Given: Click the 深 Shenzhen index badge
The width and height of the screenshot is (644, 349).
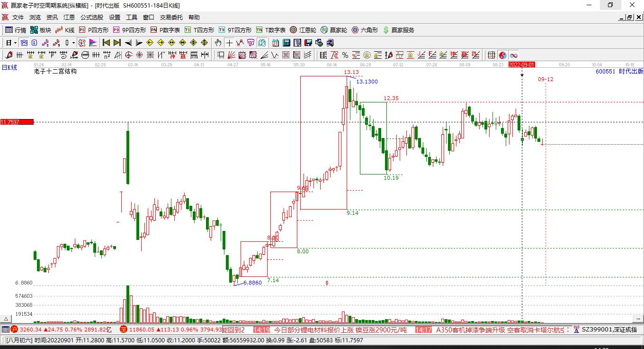Looking at the screenshot, I should [x=123, y=330].
